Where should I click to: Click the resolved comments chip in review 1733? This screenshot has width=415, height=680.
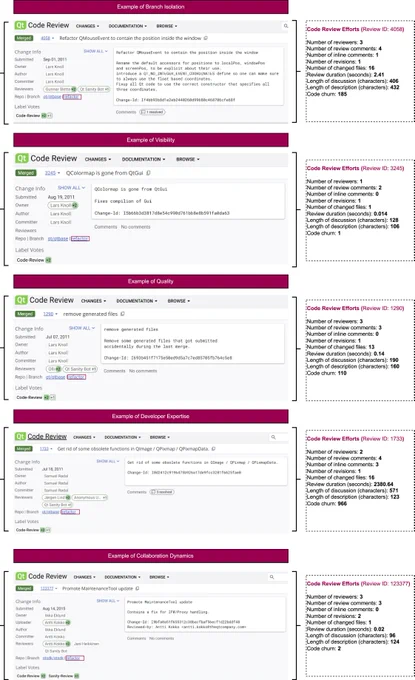click(161, 492)
